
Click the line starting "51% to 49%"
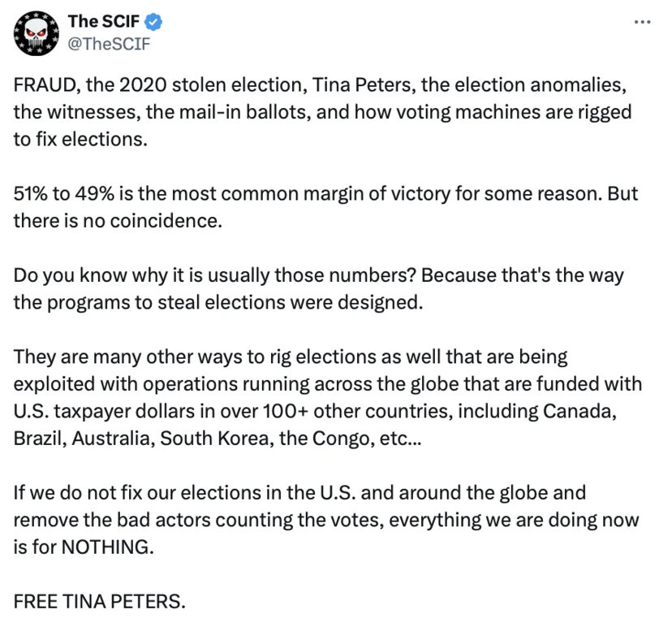325,194
